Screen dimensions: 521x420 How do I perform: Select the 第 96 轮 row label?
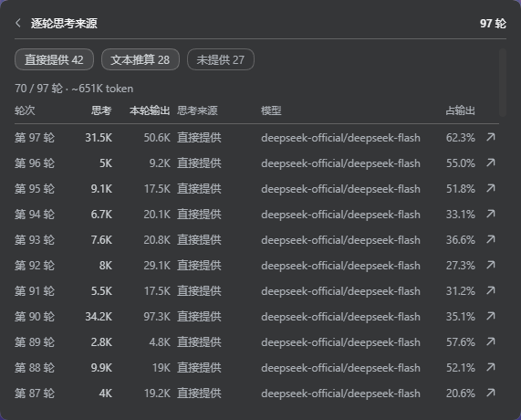click(x=35, y=163)
